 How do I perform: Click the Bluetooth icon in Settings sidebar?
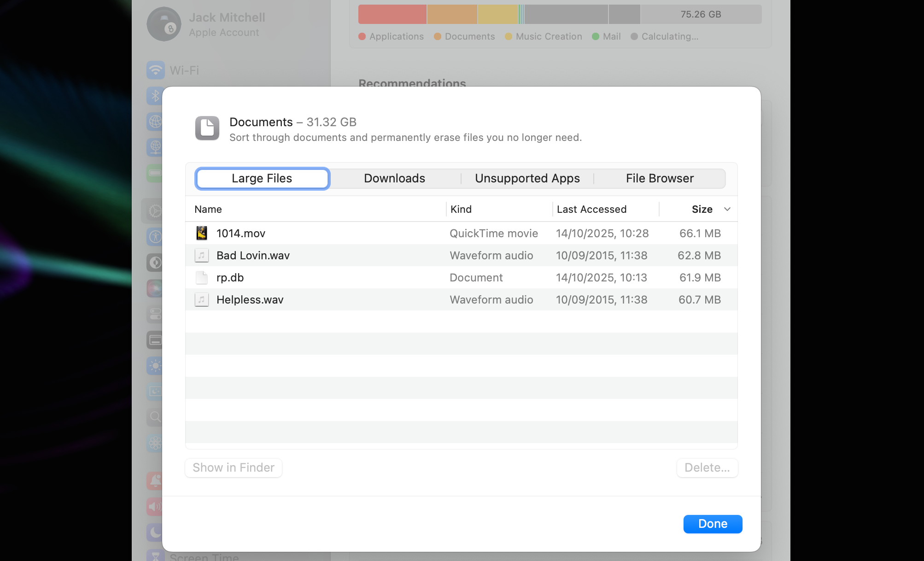pyautogui.click(x=155, y=96)
